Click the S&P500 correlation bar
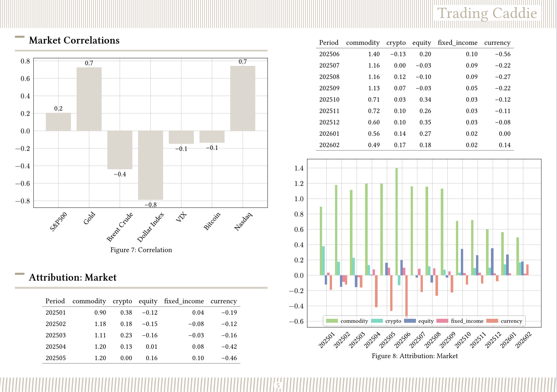This screenshot has width=557, height=392. point(58,122)
